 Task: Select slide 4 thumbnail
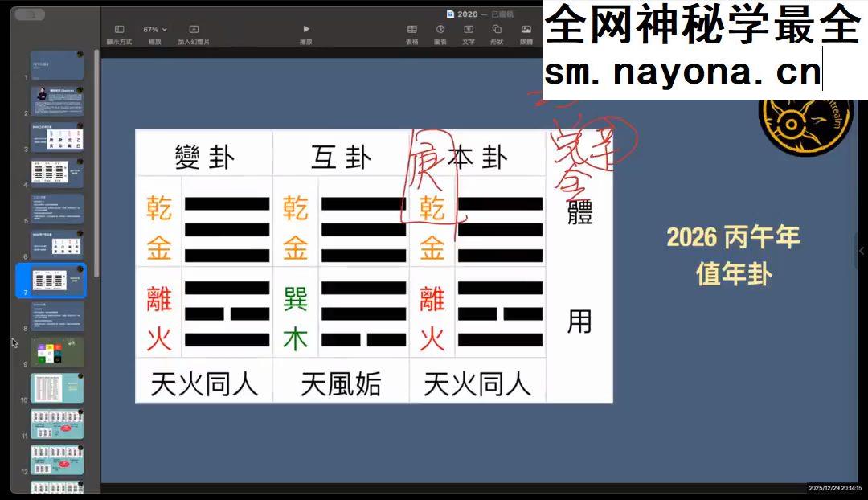pyautogui.click(x=57, y=173)
